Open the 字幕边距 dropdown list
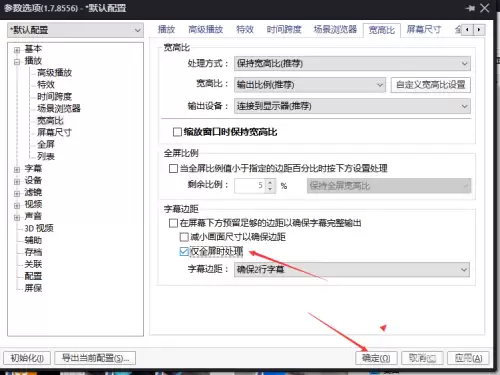The image size is (500, 375). point(352,269)
